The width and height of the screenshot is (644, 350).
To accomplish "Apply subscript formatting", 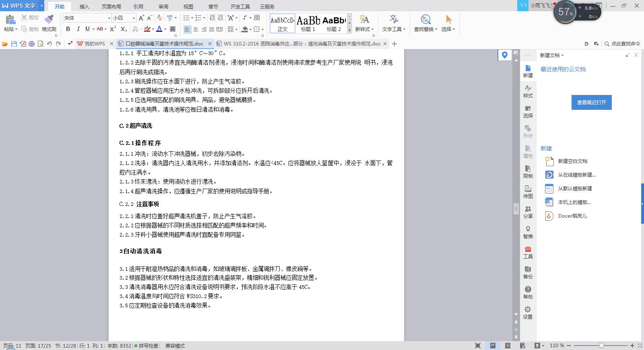I will coord(124,29).
